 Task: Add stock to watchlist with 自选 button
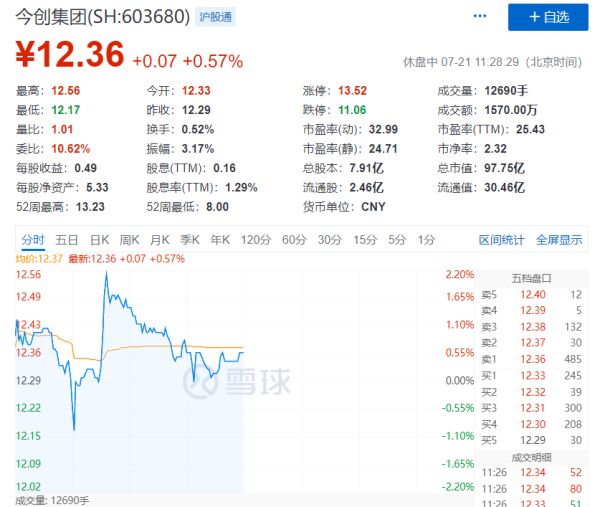click(546, 17)
